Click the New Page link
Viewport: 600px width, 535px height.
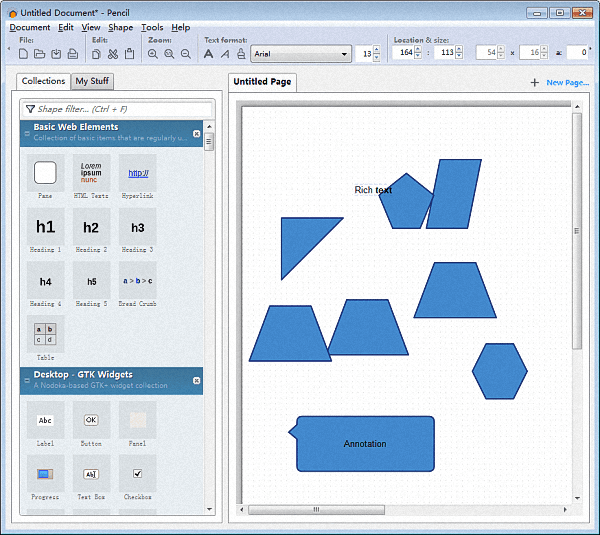[567, 83]
